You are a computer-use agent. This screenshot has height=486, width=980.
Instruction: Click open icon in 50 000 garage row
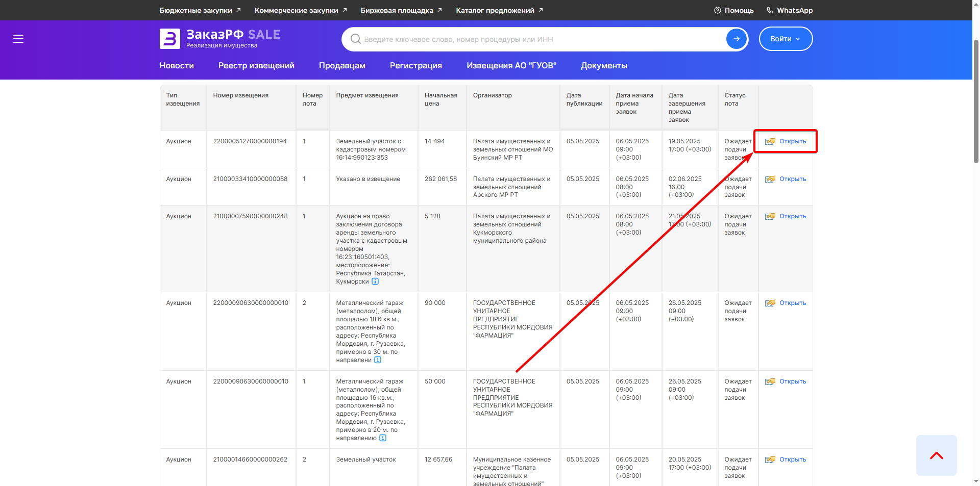tap(770, 381)
